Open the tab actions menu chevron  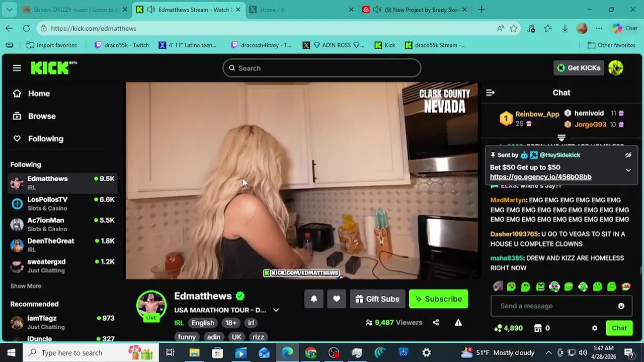point(10,10)
